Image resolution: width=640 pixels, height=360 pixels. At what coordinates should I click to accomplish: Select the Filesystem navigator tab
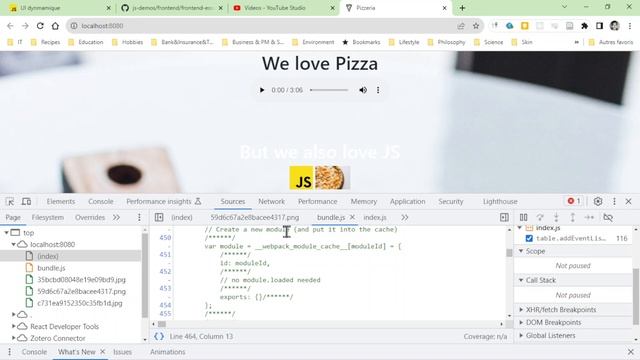point(48,218)
